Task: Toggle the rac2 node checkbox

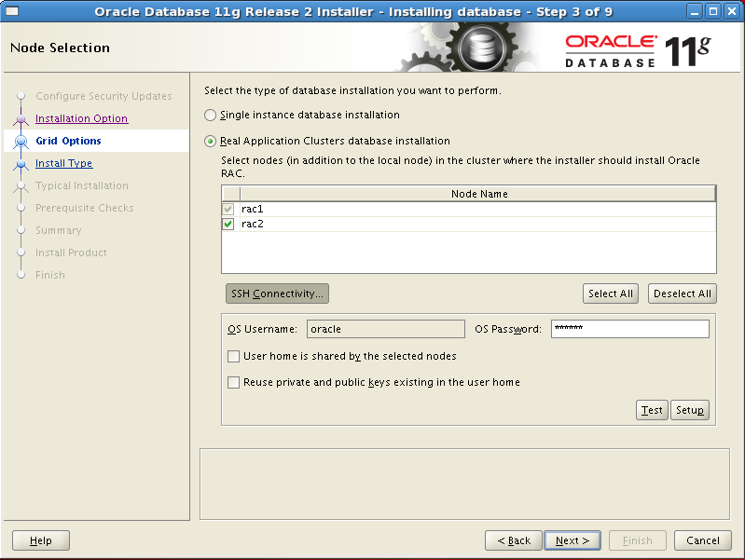Action: (x=228, y=224)
